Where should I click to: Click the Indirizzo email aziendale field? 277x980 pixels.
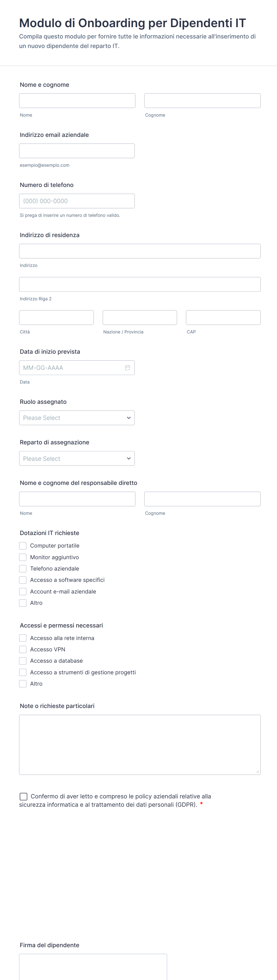77,151
